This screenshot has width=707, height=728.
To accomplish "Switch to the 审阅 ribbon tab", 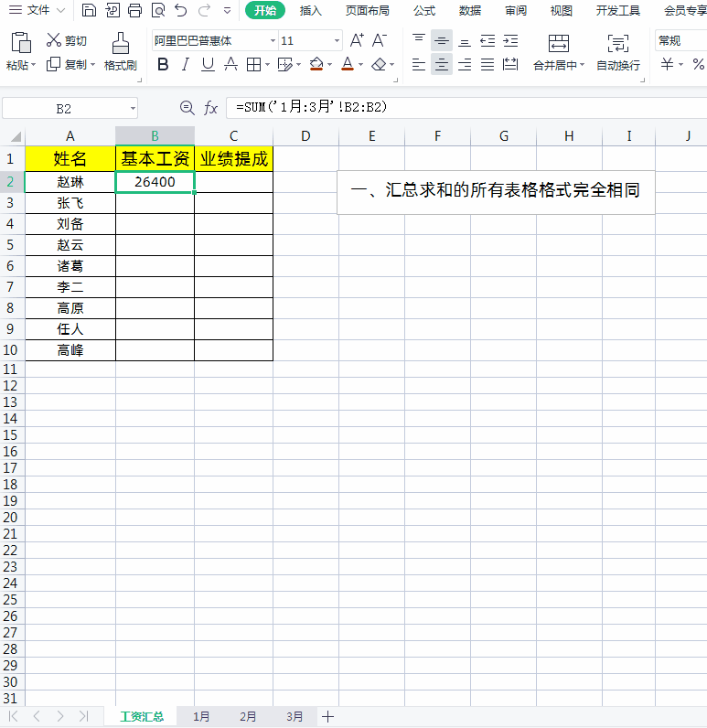I will [x=516, y=10].
